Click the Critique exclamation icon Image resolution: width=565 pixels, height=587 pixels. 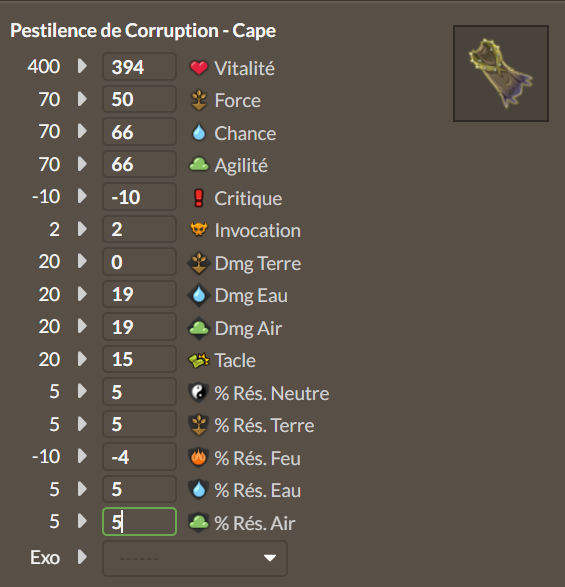[199, 198]
